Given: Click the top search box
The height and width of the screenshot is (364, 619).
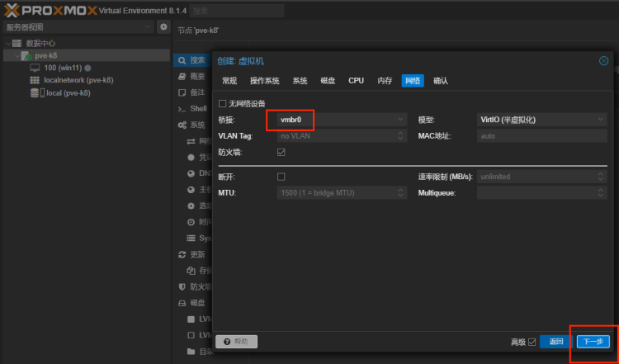Looking at the screenshot, I should point(237,11).
